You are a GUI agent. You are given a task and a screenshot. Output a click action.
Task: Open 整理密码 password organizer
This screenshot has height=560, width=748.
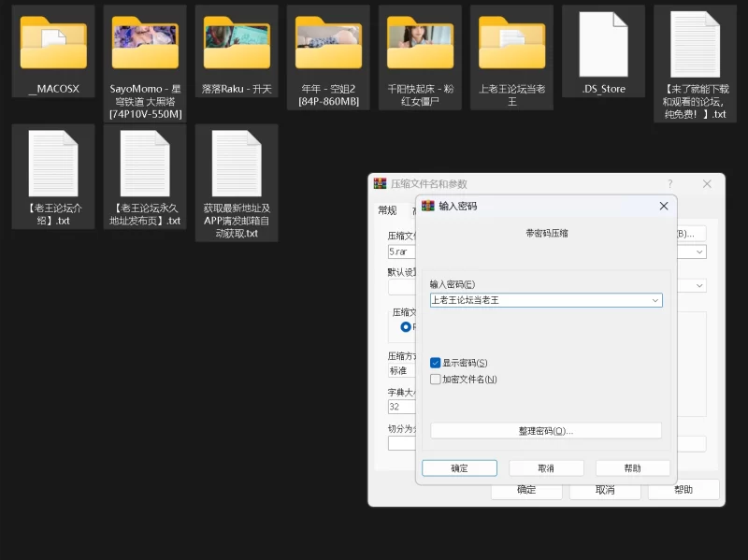545,431
